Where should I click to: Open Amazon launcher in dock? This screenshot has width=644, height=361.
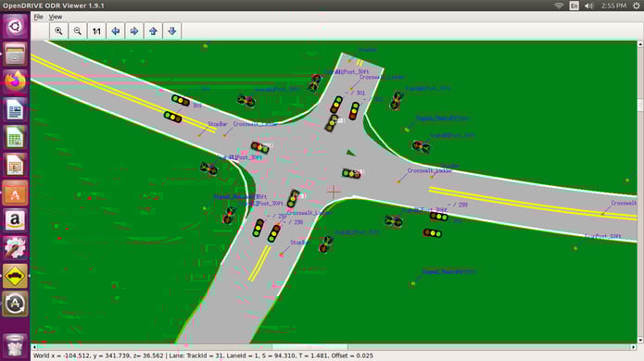[x=15, y=220]
